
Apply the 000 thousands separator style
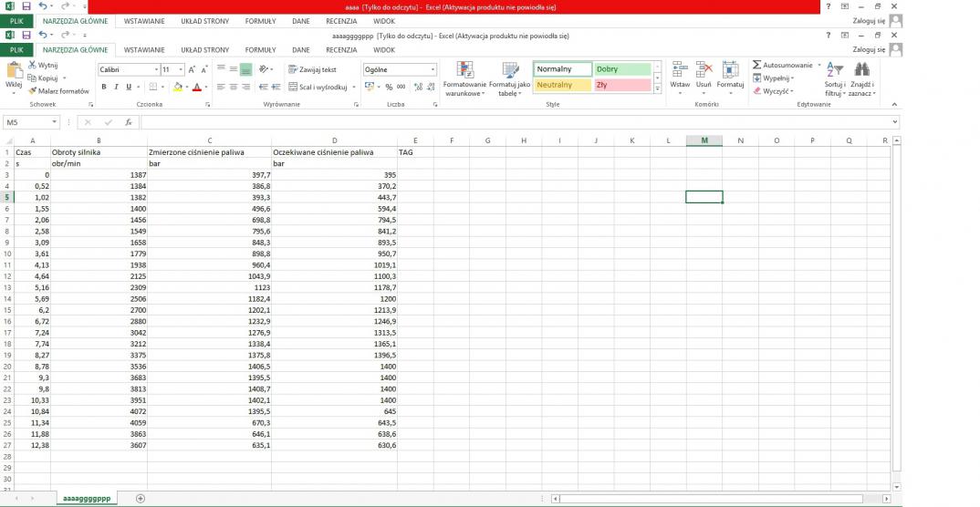point(401,87)
